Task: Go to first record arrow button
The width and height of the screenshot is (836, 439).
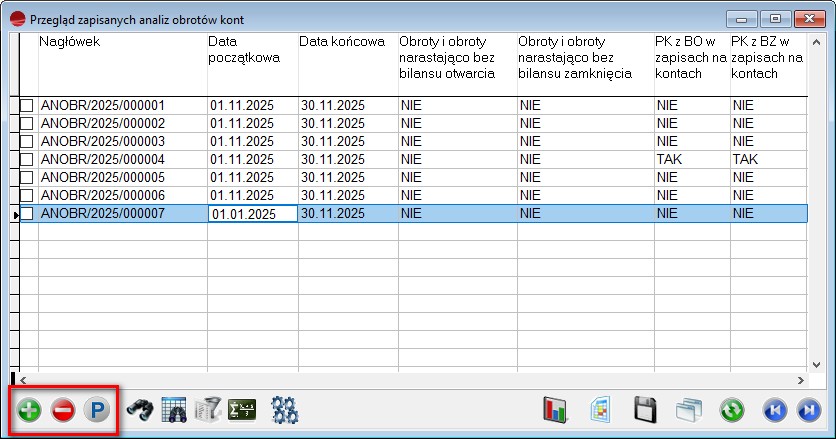Action: pyautogui.click(x=774, y=410)
